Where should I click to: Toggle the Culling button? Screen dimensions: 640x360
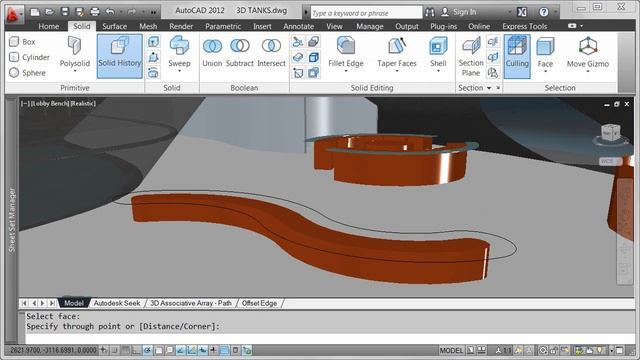(x=517, y=56)
